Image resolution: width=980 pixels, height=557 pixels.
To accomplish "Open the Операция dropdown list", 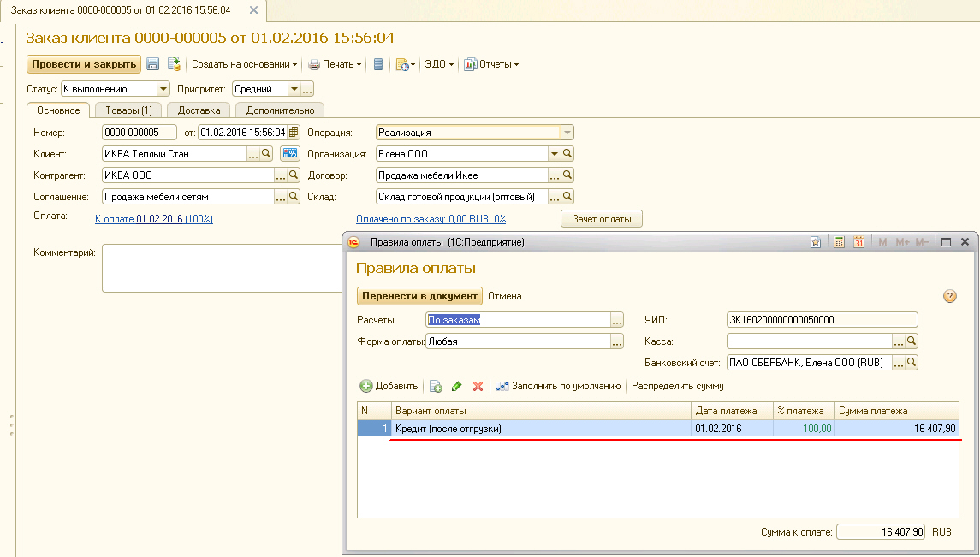I will [x=567, y=133].
